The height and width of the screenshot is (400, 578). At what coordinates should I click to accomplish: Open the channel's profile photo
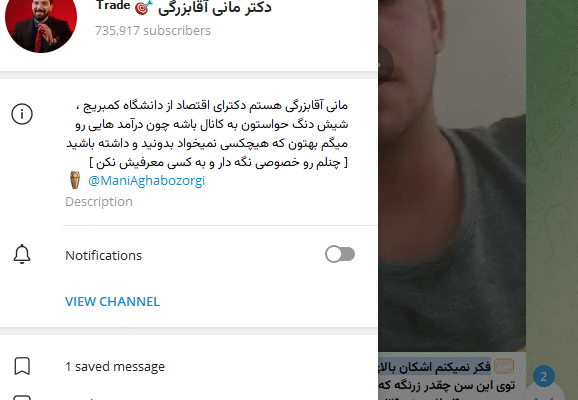tap(41, 23)
